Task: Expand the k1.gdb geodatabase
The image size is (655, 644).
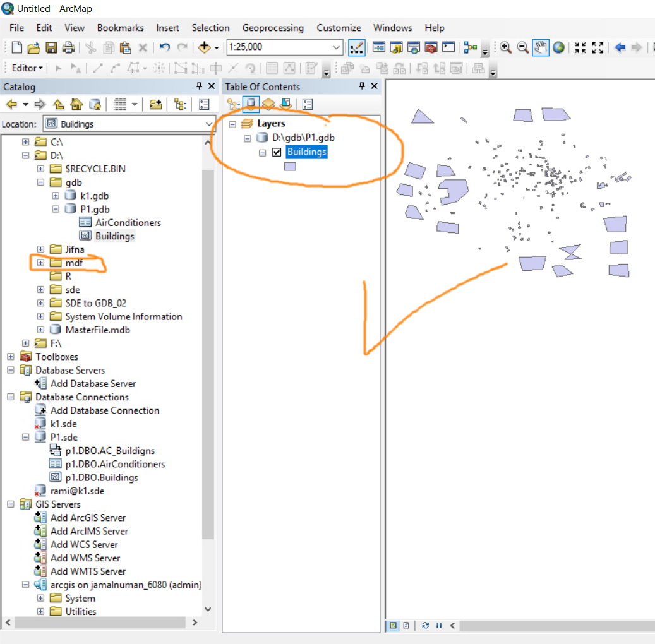Action: pos(56,196)
